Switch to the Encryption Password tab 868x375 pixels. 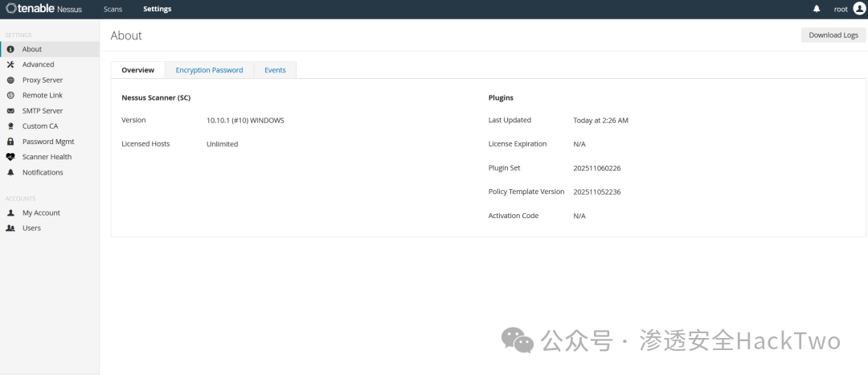(209, 70)
